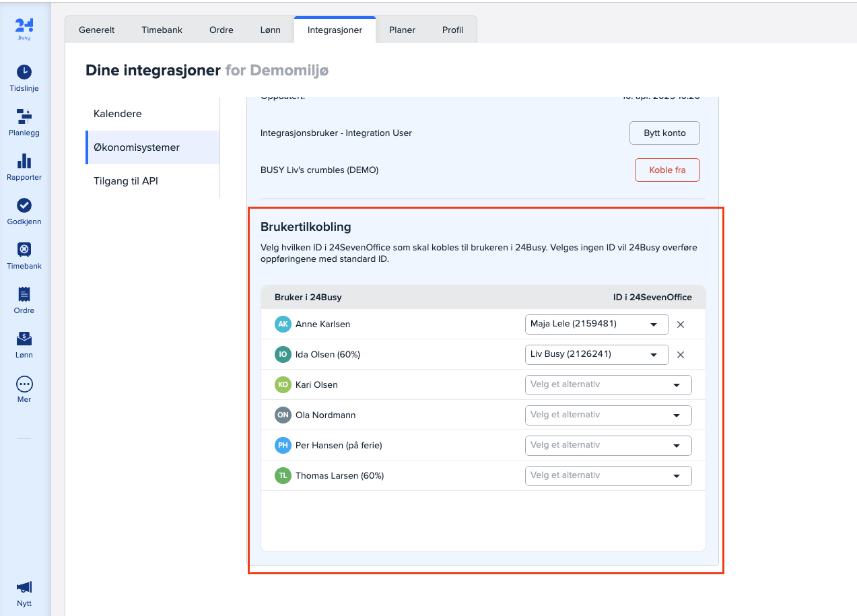The height and width of the screenshot is (616, 857).
Task: Select Kalendere in integrations menu
Action: pos(118,114)
